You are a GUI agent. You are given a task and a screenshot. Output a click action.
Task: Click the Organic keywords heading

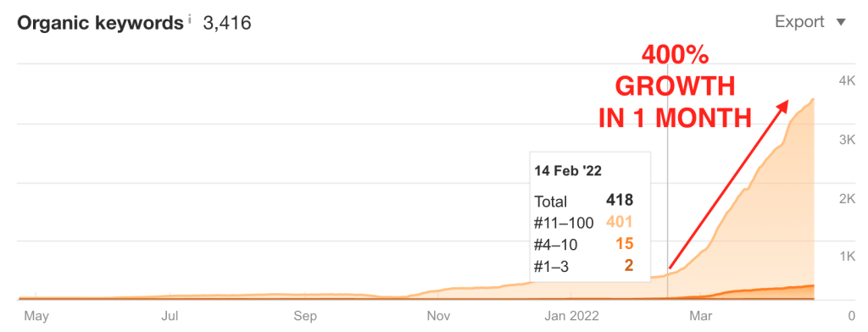point(100,24)
